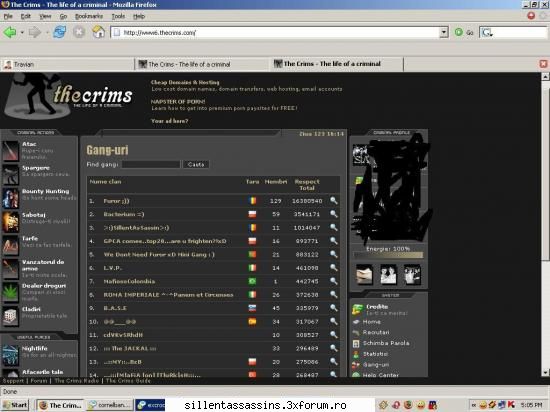Image resolution: width=550 pixels, height=412 pixels.
Task: Click the first profile thumbnail below Energie
Action: coord(364,274)
